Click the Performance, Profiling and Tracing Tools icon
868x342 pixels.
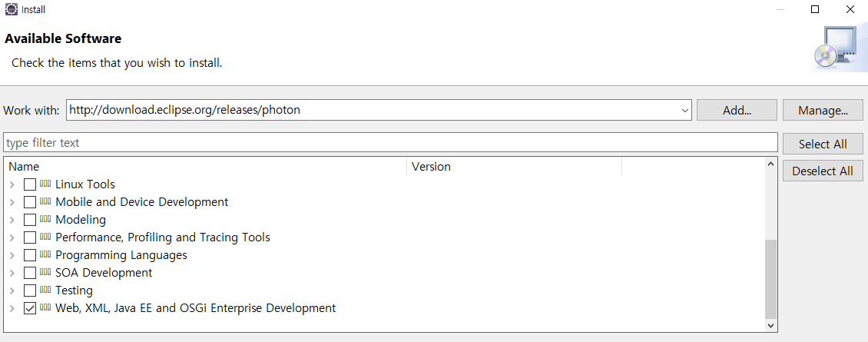(x=45, y=237)
